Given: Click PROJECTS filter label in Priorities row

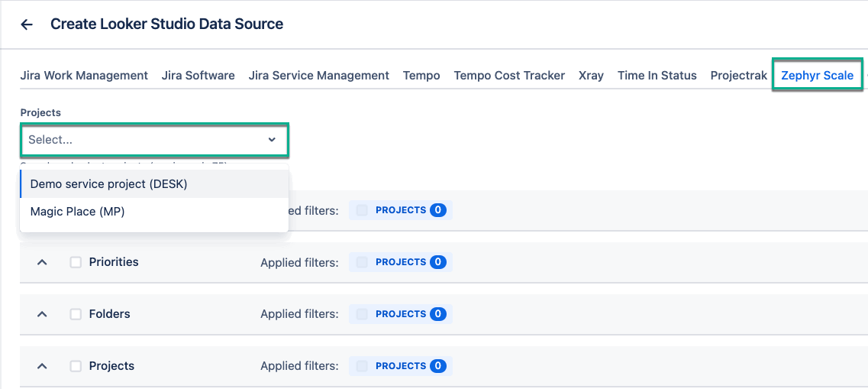Looking at the screenshot, I should pos(401,262).
